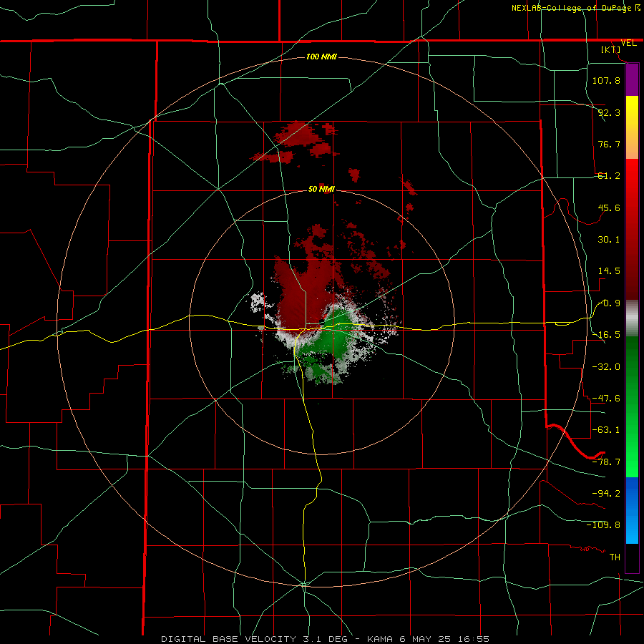Image resolution: width=644 pixels, height=644 pixels.
Task: Select the -63.1 velocity scale value
Action: [606, 430]
